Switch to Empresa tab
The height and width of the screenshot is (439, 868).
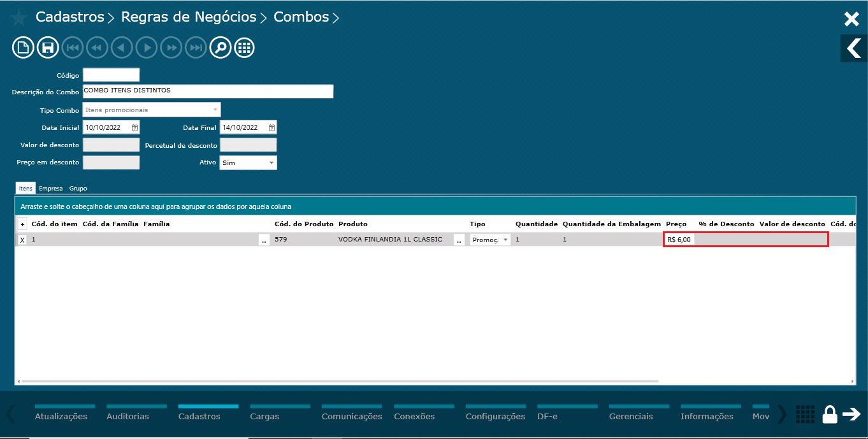coord(50,189)
